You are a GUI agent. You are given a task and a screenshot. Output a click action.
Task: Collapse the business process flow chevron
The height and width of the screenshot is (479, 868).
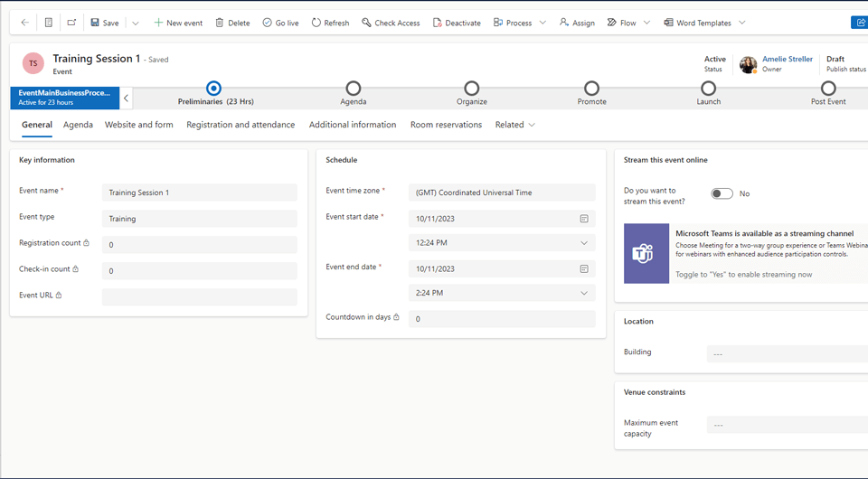(x=127, y=98)
